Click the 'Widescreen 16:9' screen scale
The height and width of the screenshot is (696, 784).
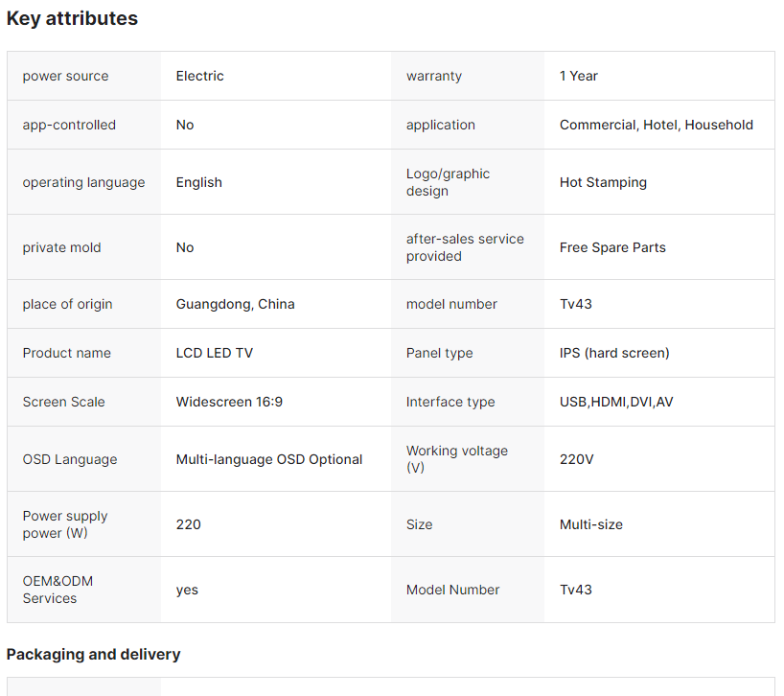click(x=228, y=402)
